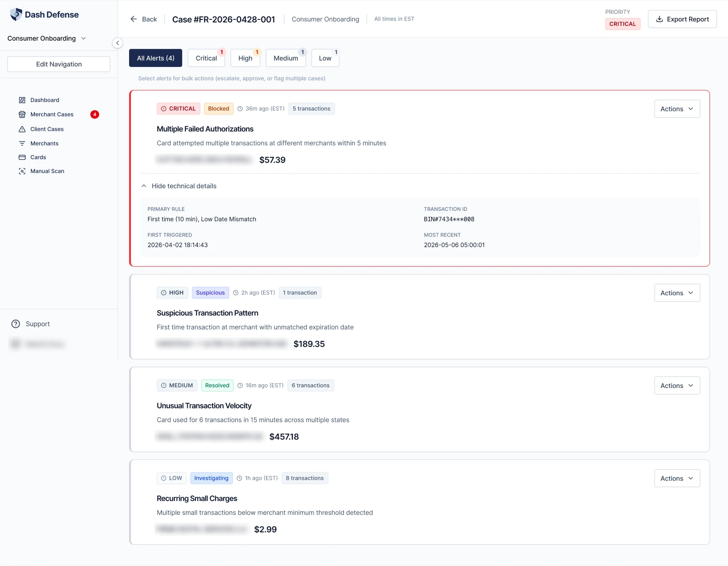Click the Suspicious status tag
The width and height of the screenshot is (728, 566).
pos(210,293)
